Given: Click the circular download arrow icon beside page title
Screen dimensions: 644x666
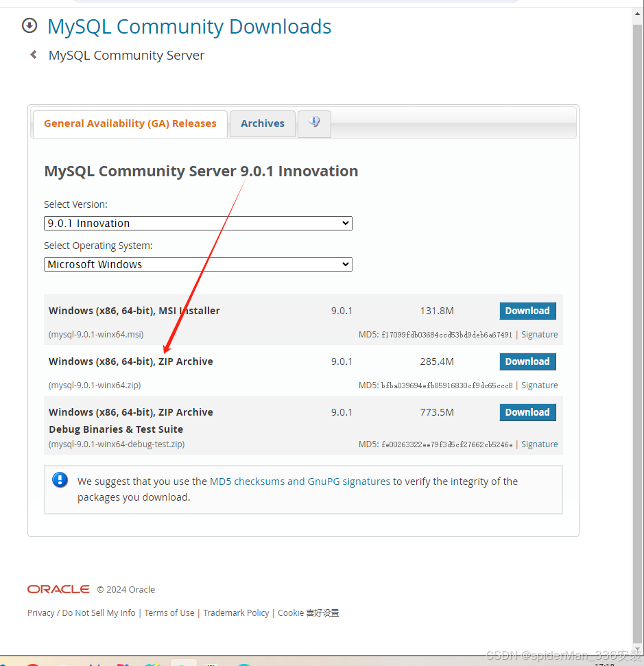Looking at the screenshot, I should click(29, 25).
